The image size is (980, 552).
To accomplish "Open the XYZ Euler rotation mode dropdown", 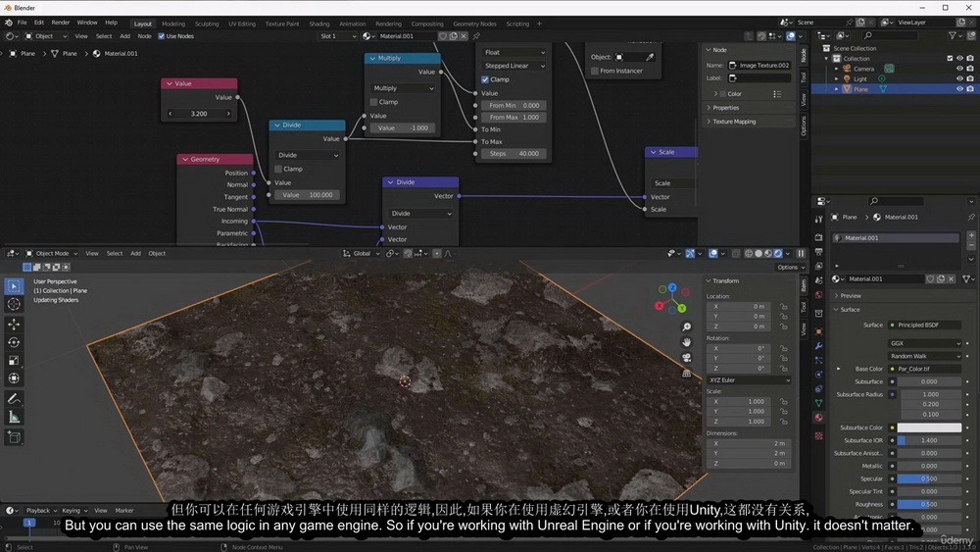I will point(750,380).
